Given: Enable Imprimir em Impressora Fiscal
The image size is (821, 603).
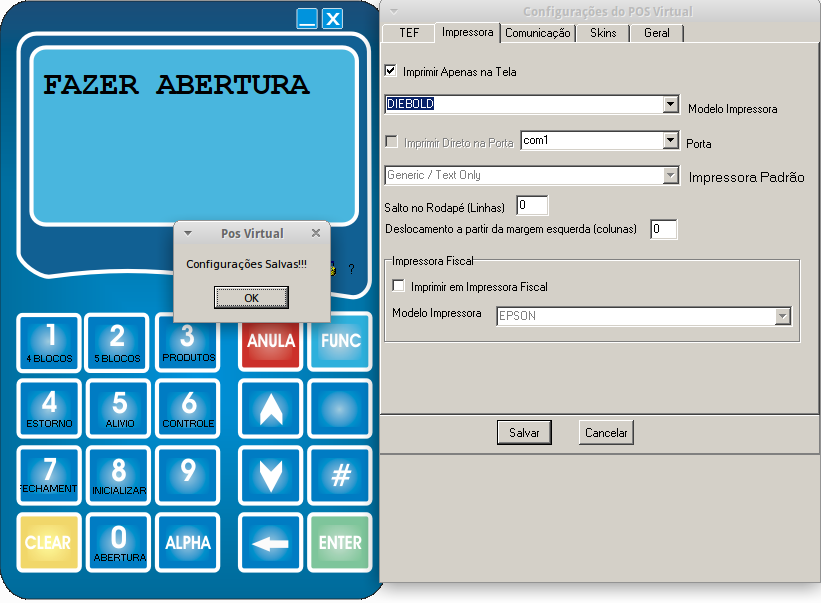Looking at the screenshot, I should tap(399, 286).
